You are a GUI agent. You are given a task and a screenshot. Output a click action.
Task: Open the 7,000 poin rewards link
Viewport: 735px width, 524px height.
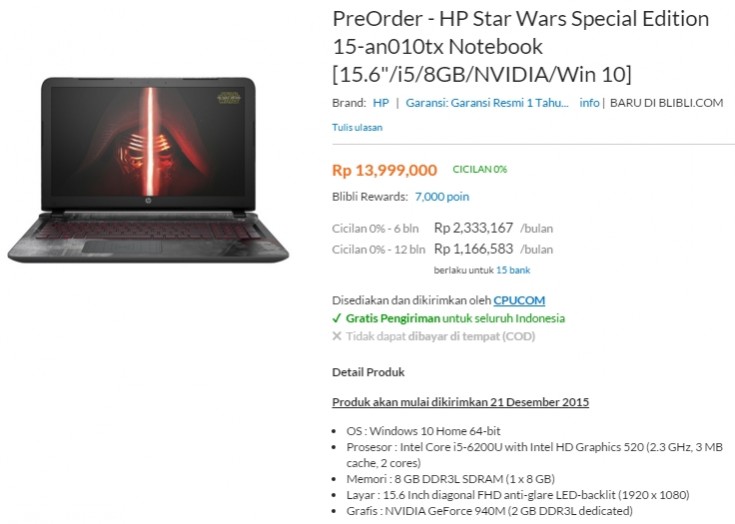442,196
